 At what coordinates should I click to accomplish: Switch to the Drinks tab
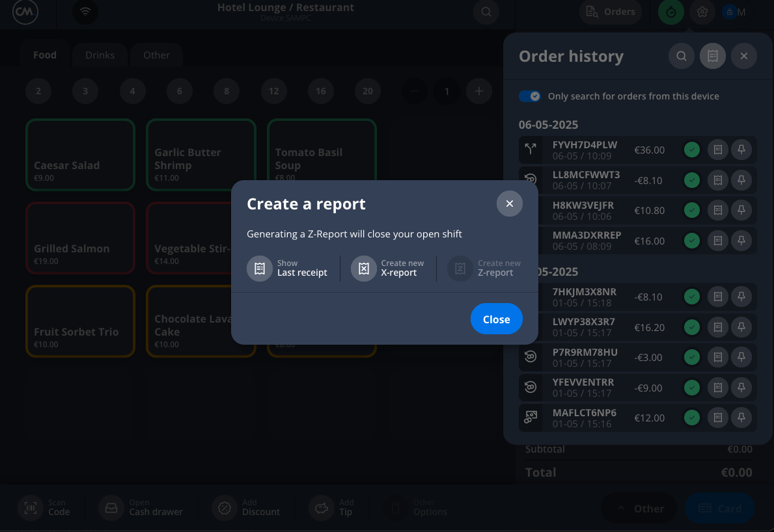click(x=100, y=55)
